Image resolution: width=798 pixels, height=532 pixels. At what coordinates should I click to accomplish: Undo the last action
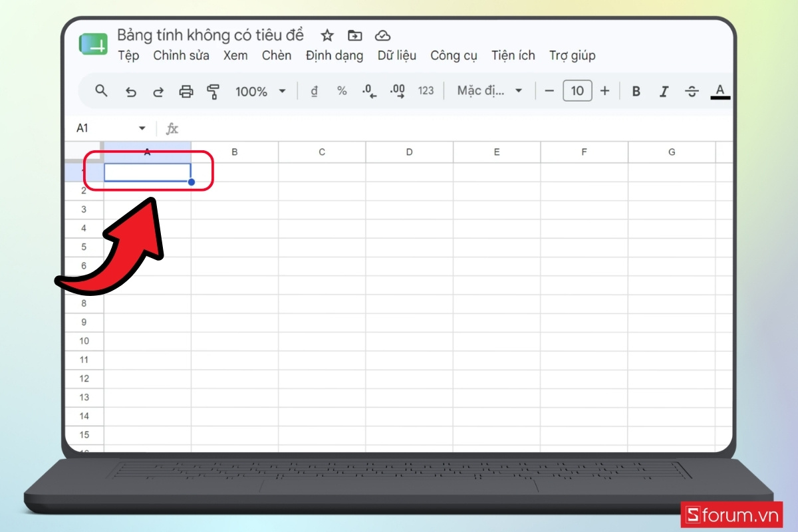click(131, 92)
